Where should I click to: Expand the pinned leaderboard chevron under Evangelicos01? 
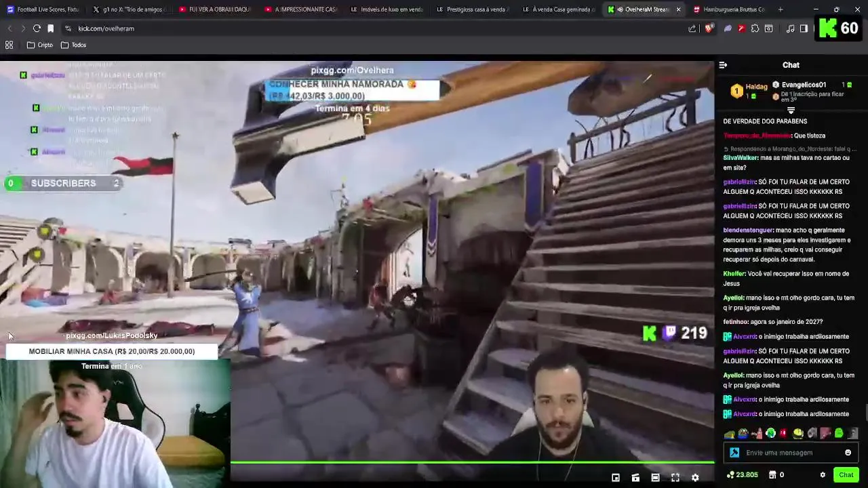tap(791, 110)
